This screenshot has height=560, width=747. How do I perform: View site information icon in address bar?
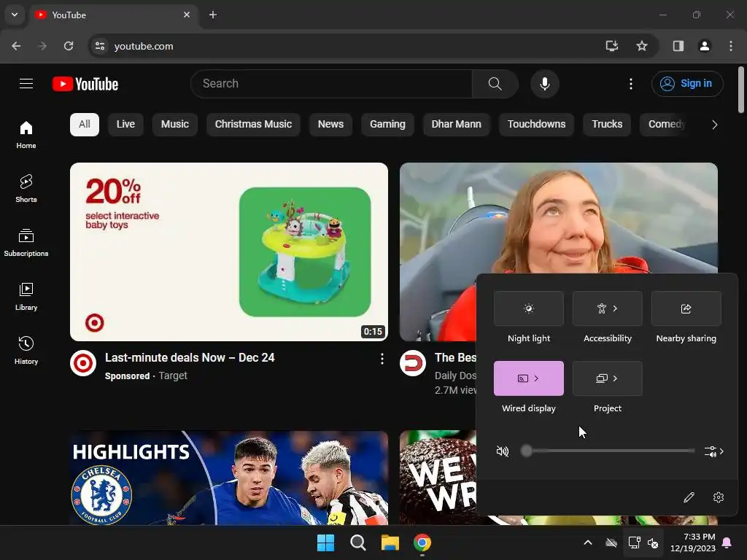coord(100,46)
